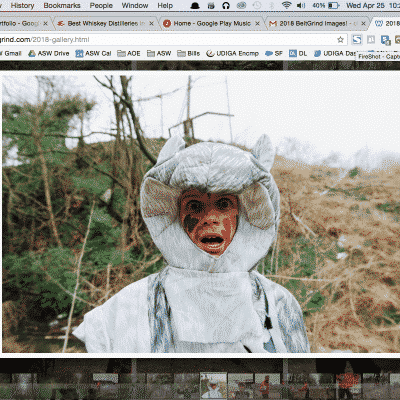
Task: Open the Creative Cloud menu bar icon
Action: pyautogui.click(x=242, y=6)
